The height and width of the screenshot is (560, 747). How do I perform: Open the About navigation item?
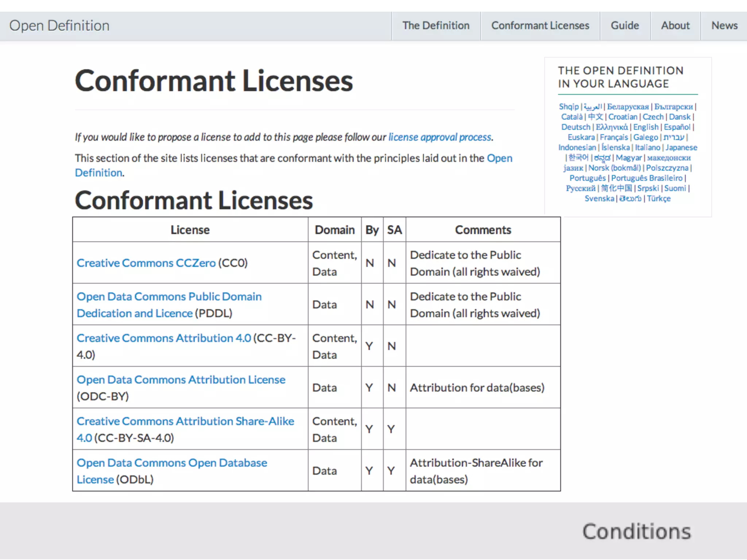pyautogui.click(x=675, y=26)
